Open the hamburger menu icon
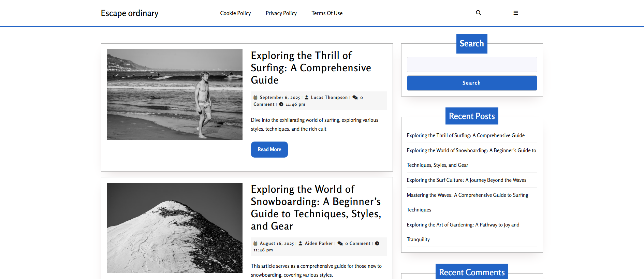Viewport: 644px width, 279px height. pyautogui.click(x=516, y=13)
